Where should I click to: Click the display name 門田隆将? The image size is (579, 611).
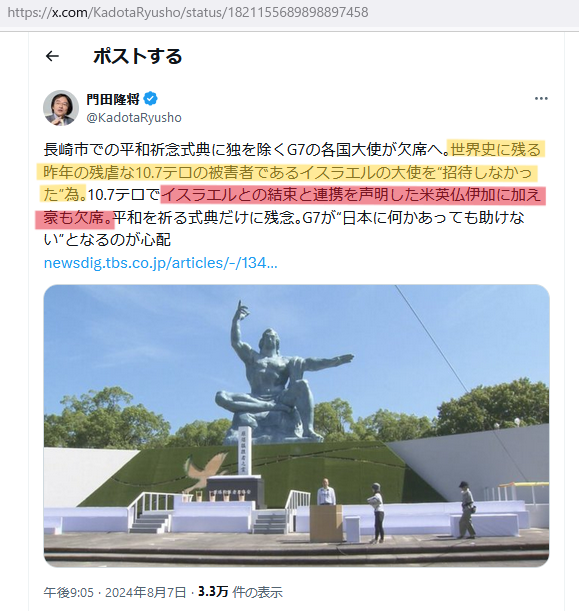(113, 99)
